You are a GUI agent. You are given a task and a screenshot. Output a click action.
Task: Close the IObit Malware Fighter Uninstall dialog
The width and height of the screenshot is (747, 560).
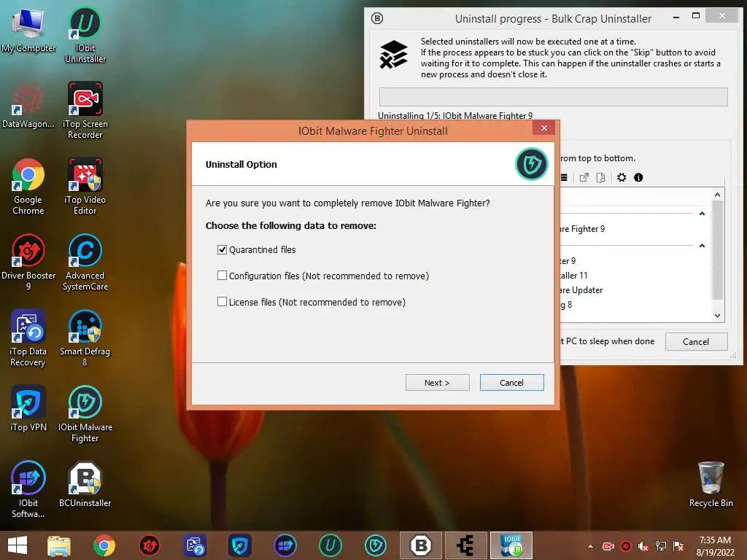544,128
